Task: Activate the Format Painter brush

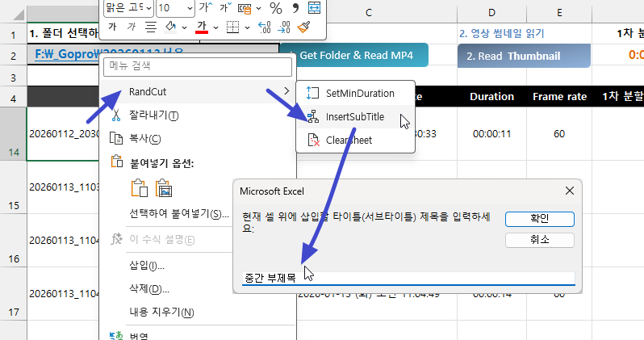Action: 304,27
